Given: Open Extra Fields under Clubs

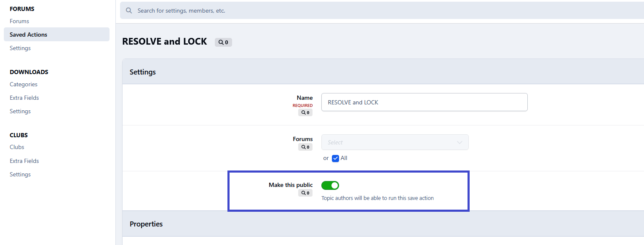Looking at the screenshot, I should click(x=24, y=161).
